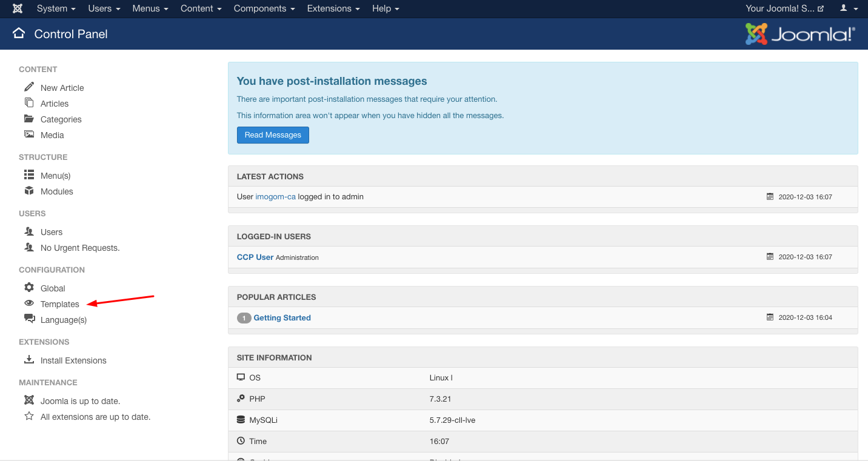Click the Joomla! brand logo in header
Screen dimensions: 868x461
click(x=800, y=34)
